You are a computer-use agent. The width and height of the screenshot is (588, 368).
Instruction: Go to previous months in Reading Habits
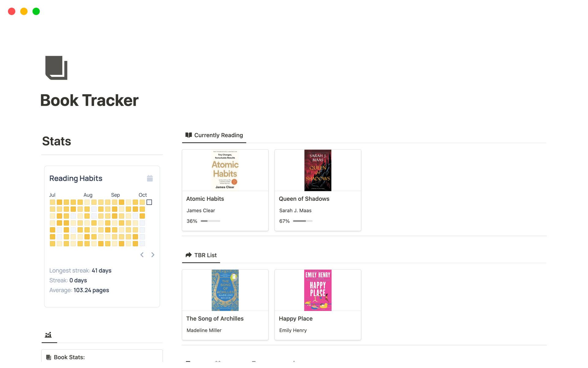point(142,255)
